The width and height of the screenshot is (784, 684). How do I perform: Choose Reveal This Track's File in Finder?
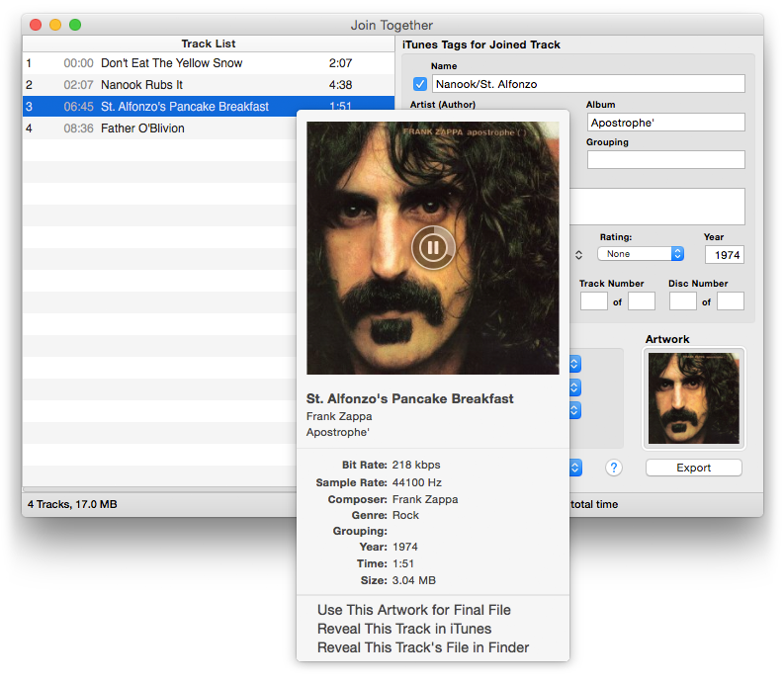(x=423, y=647)
